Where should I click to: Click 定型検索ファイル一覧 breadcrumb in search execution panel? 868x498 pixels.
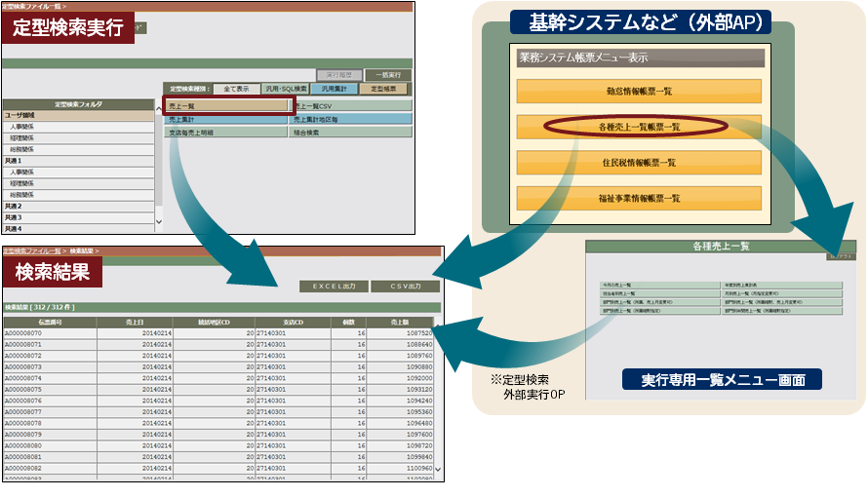pos(32,6)
